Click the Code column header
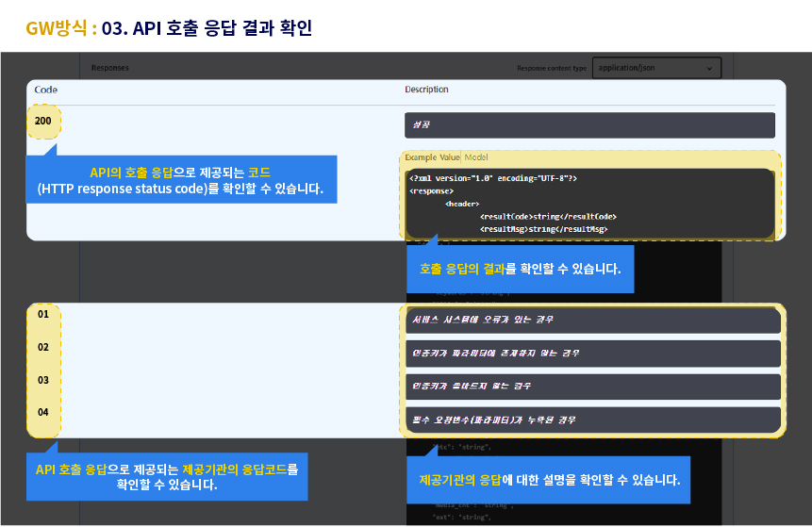 point(46,90)
